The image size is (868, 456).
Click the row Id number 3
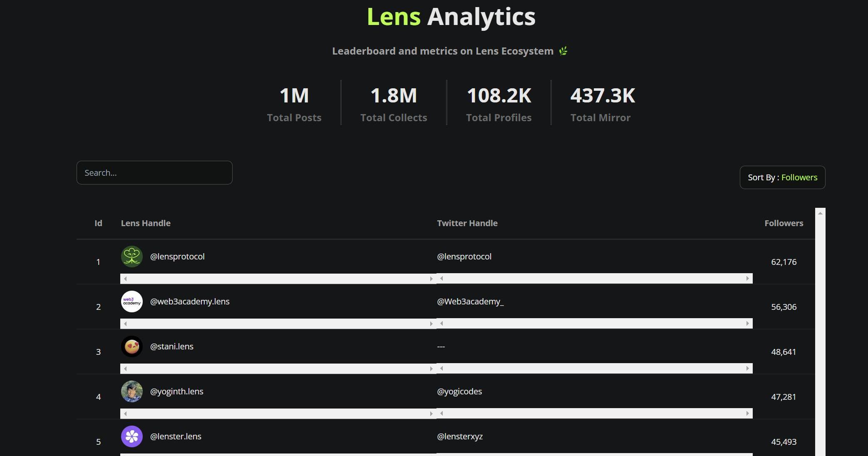click(98, 352)
